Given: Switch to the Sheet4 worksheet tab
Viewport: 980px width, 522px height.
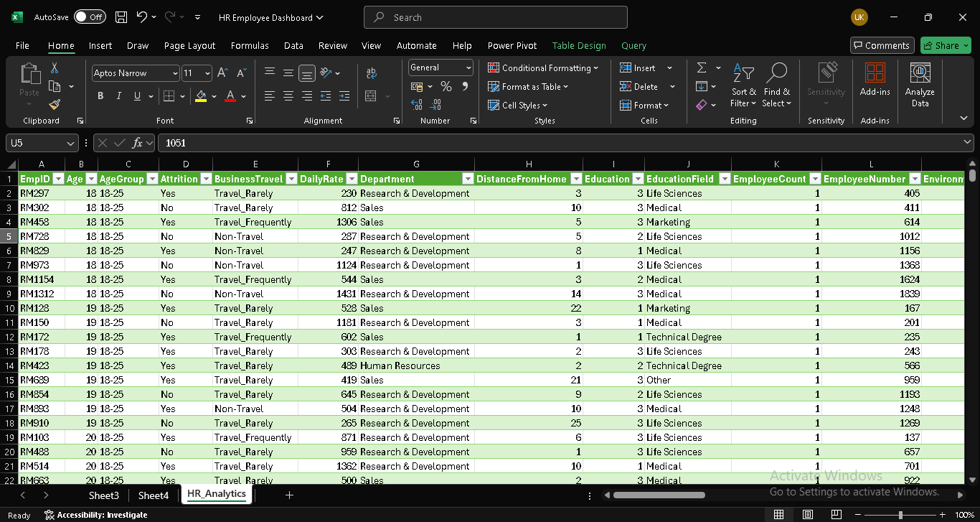Looking at the screenshot, I should 154,495.
